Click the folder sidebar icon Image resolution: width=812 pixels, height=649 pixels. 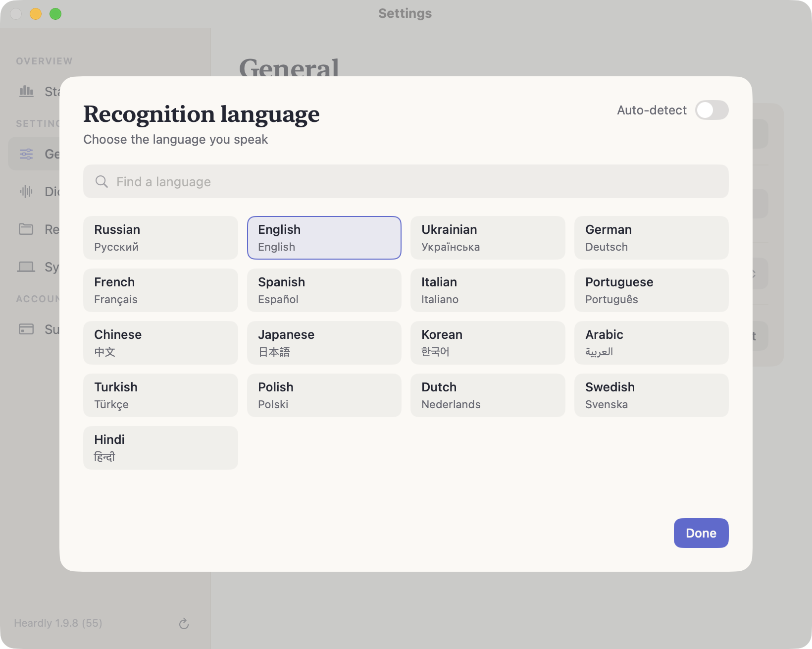26,229
